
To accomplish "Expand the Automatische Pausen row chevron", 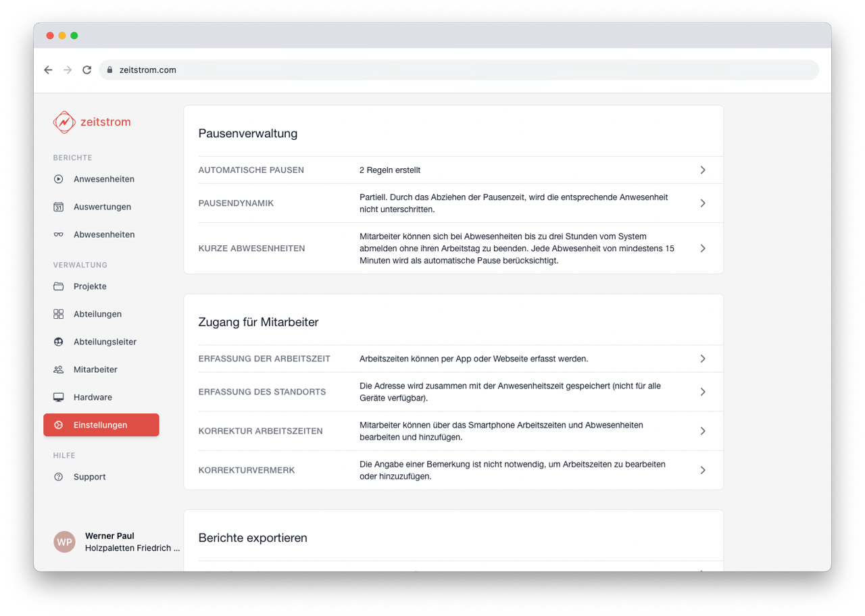I will click(x=703, y=170).
